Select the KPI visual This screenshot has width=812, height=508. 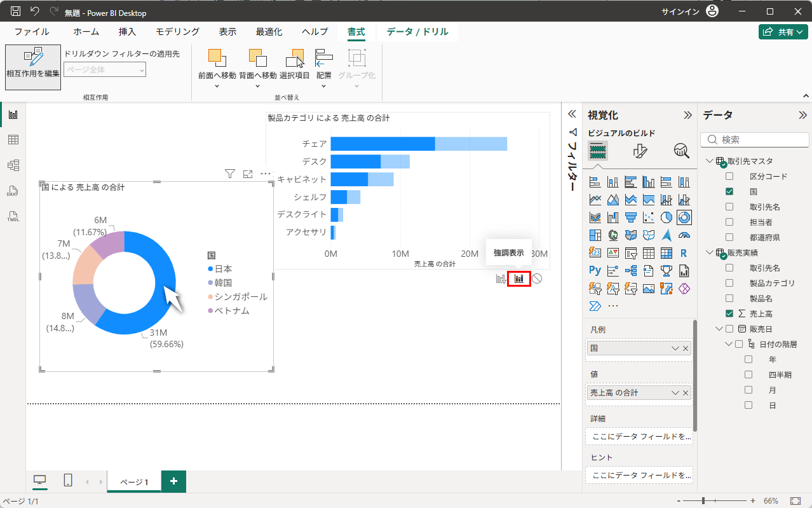[613, 253]
